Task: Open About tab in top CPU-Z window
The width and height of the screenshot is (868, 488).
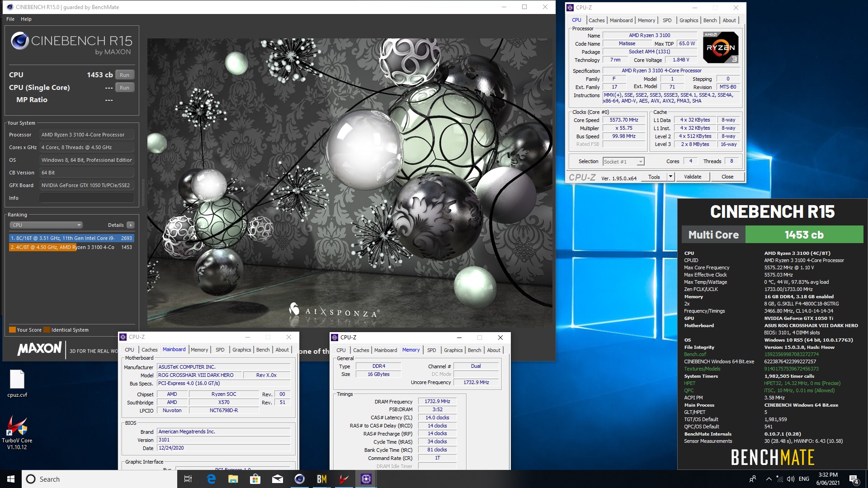Action: point(729,20)
